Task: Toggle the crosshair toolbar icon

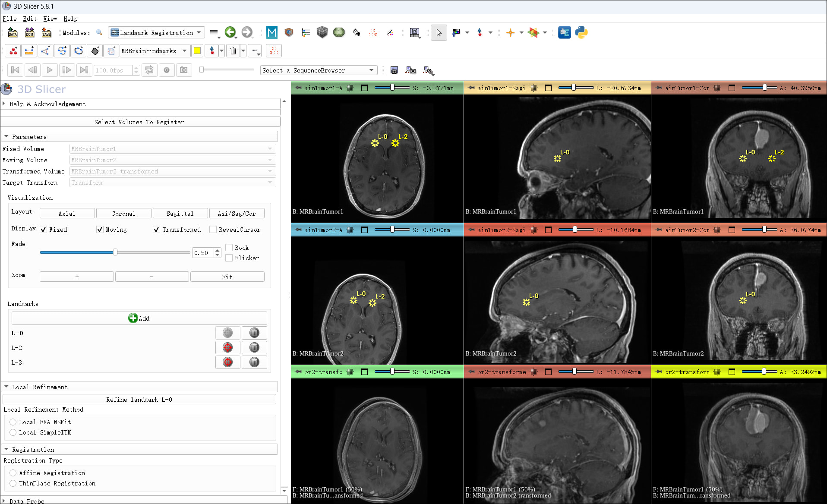Action: pyautogui.click(x=510, y=32)
